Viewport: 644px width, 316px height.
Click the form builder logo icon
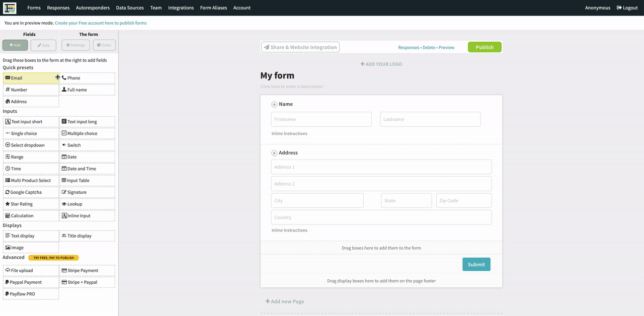(10, 8)
